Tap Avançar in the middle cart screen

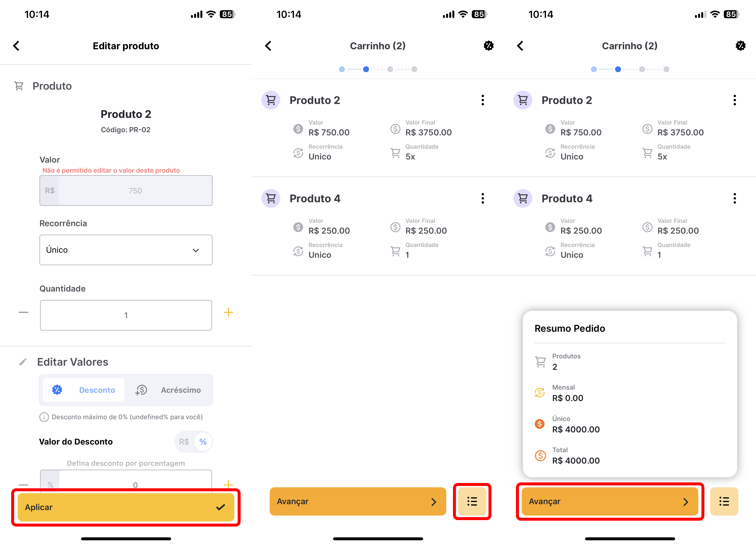[x=358, y=501]
